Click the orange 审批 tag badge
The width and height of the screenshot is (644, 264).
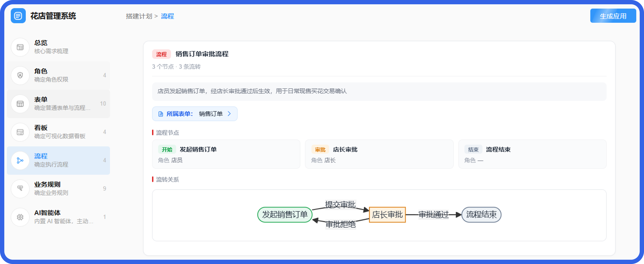click(x=320, y=149)
